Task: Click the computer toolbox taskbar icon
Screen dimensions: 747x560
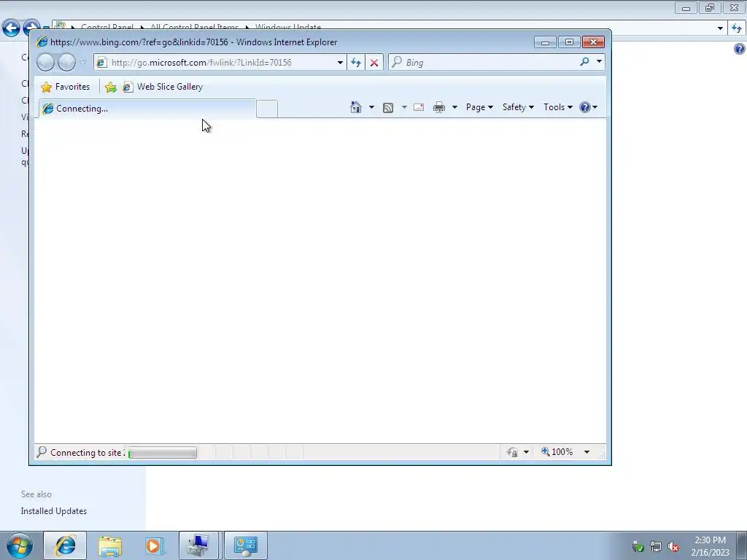Action: click(x=198, y=545)
